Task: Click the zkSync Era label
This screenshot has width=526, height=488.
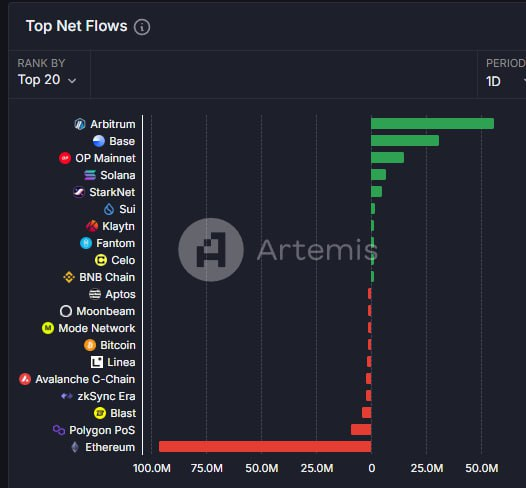Action: pos(106,396)
